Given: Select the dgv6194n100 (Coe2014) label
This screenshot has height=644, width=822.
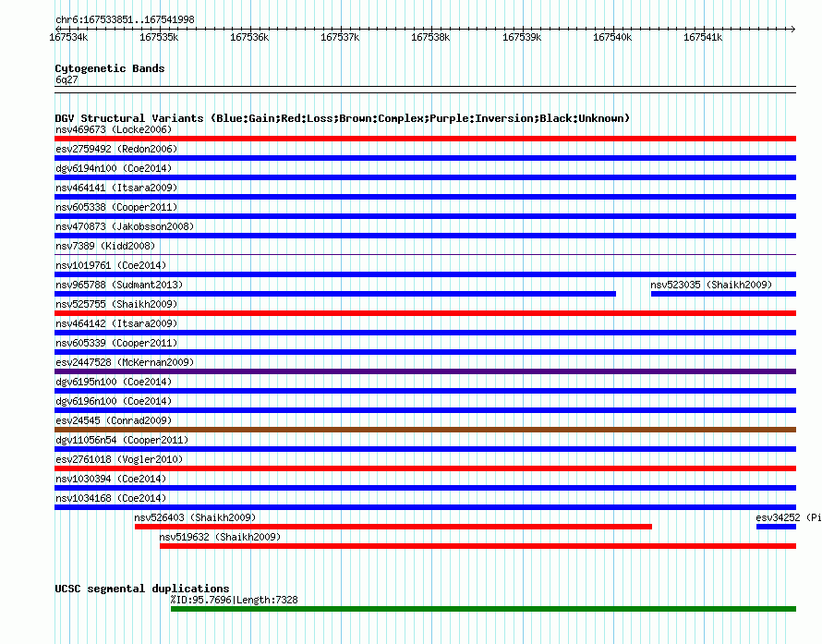Looking at the screenshot, I should [114, 168].
